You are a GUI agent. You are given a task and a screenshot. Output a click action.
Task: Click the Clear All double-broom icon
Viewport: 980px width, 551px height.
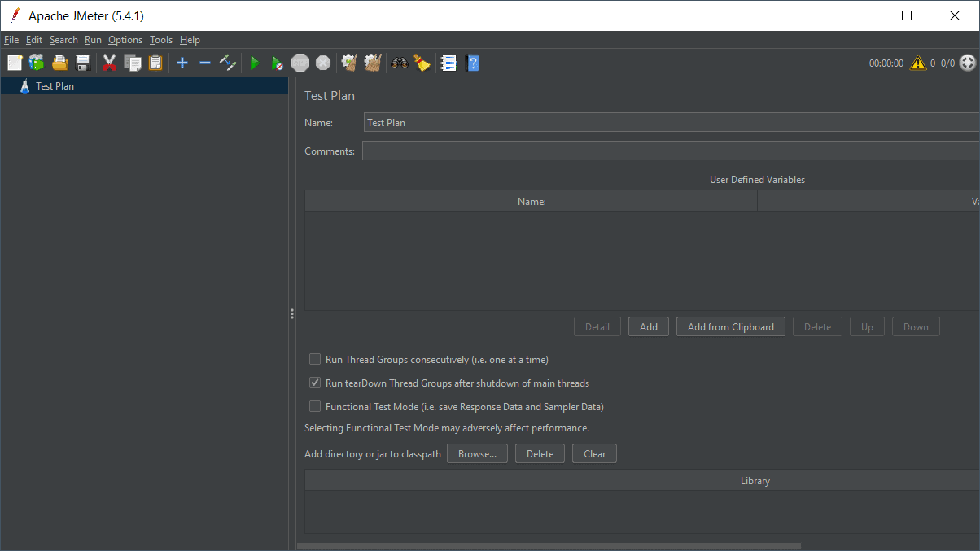pyautogui.click(x=373, y=63)
